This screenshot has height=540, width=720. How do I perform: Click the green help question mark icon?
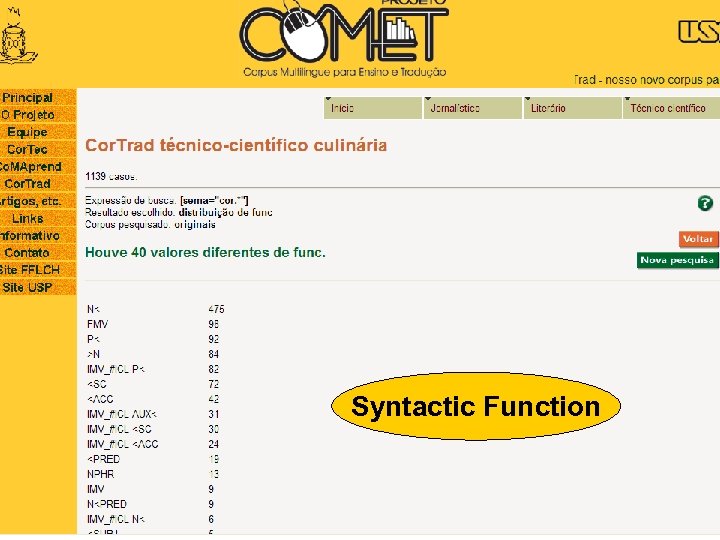click(x=705, y=203)
